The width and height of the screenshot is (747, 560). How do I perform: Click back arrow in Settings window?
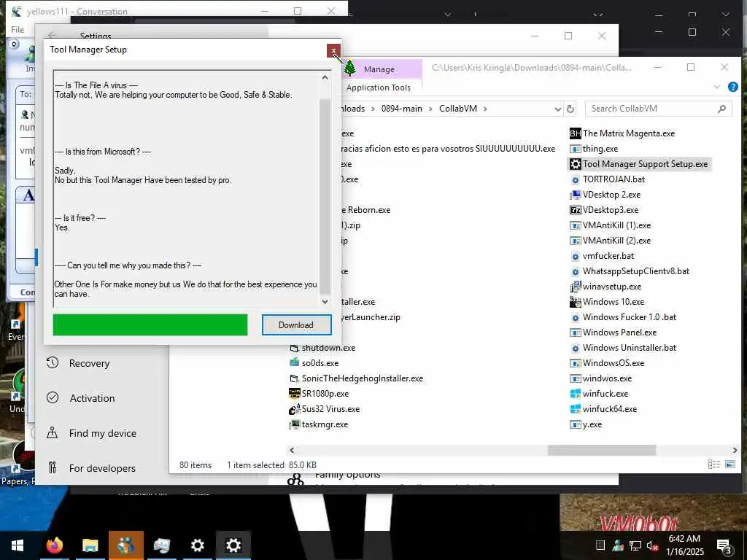(x=53, y=36)
